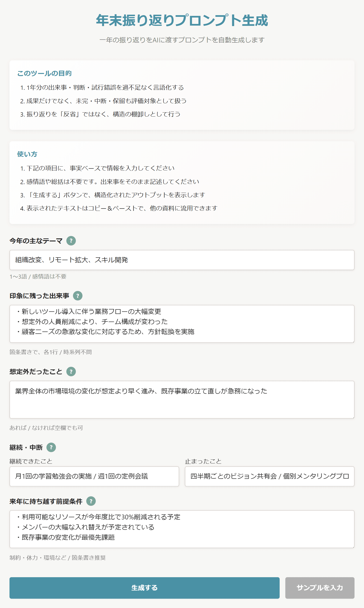Focus the 止まったこと input field
Image resolution: width=364 pixels, height=608 pixels.
pyautogui.click(x=269, y=476)
